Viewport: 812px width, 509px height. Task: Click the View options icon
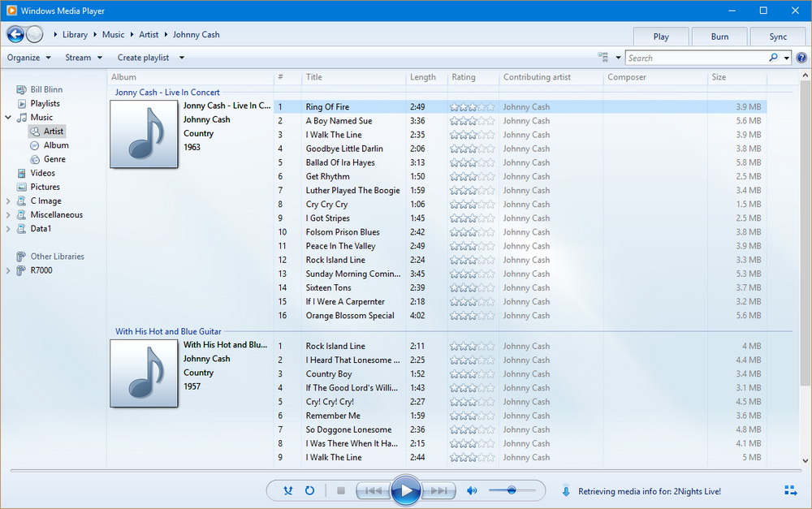click(x=603, y=57)
